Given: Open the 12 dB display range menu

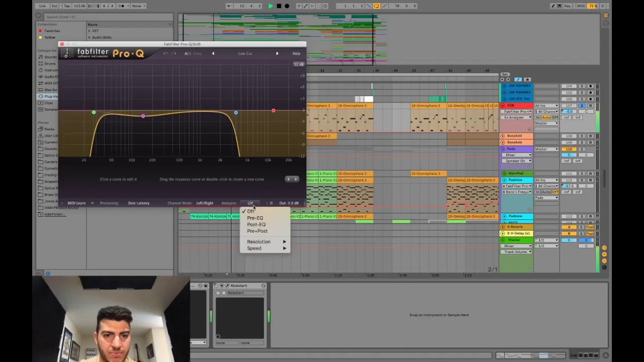Looking at the screenshot, I should click(298, 64).
